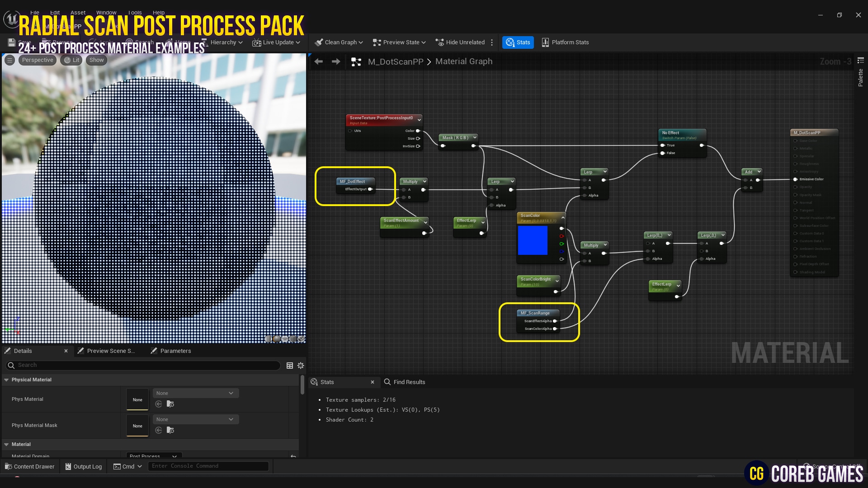Viewport: 868px width, 488px height.
Task: Click the navigate forward arrow in graph
Action: point(335,61)
